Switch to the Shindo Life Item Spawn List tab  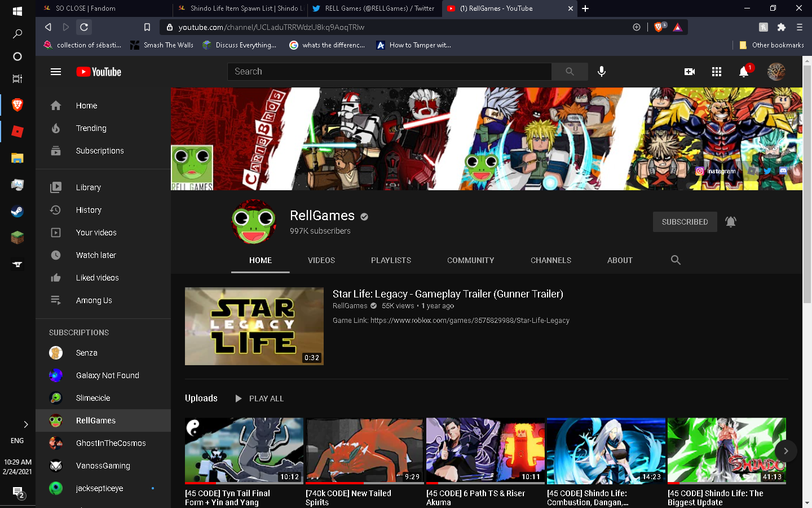pos(240,8)
